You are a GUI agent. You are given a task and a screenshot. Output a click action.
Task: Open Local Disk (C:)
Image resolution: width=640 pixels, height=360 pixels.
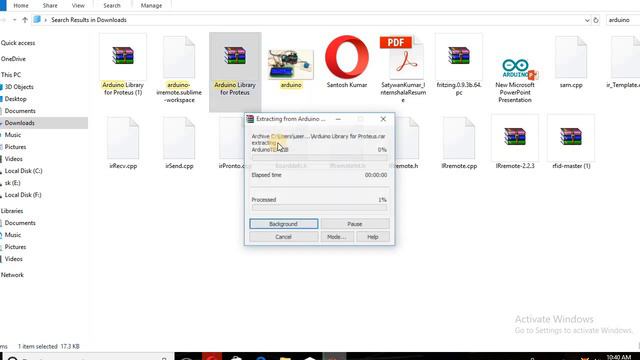coord(23,171)
